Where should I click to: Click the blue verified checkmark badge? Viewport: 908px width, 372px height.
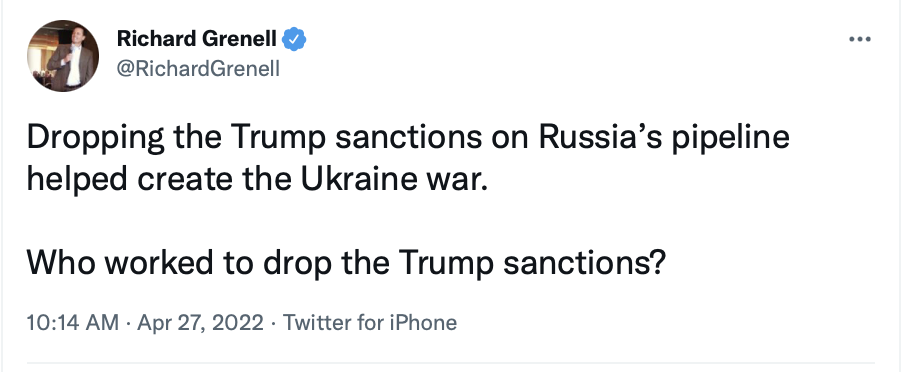(294, 39)
